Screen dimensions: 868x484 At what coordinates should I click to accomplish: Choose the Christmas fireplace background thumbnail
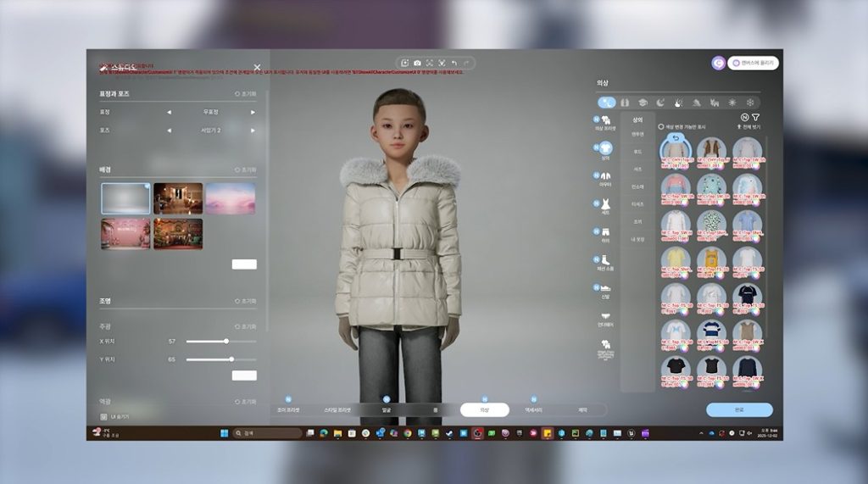[x=178, y=234]
